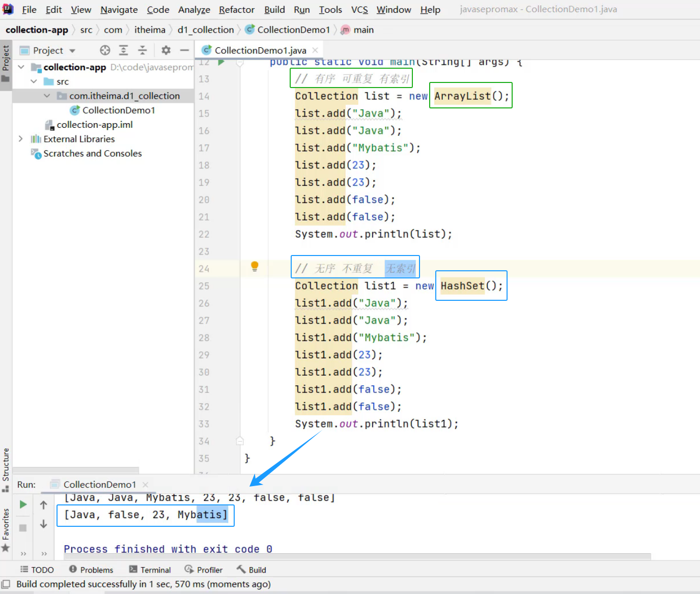Open the Window menu
Image resolution: width=700 pixels, height=594 pixels.
coord(394,10)
